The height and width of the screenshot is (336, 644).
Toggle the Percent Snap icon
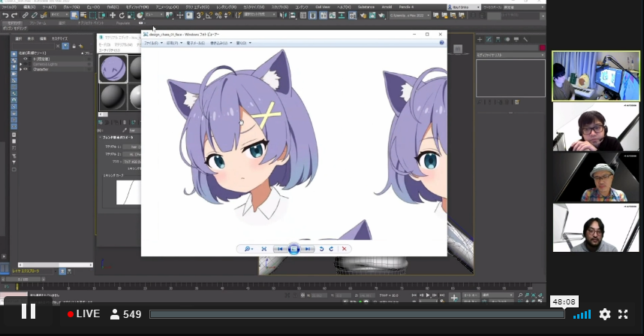tap(218, 15)
